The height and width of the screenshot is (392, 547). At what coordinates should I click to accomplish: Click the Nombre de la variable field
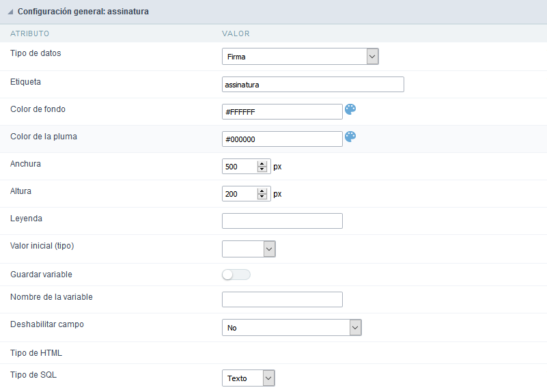(282, 299)
